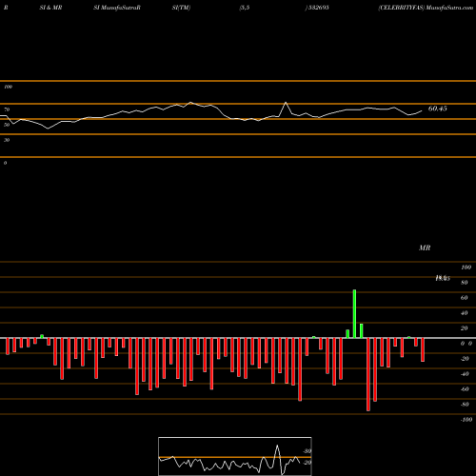Click the -100 label on histogram axis

tap(466, 420)
